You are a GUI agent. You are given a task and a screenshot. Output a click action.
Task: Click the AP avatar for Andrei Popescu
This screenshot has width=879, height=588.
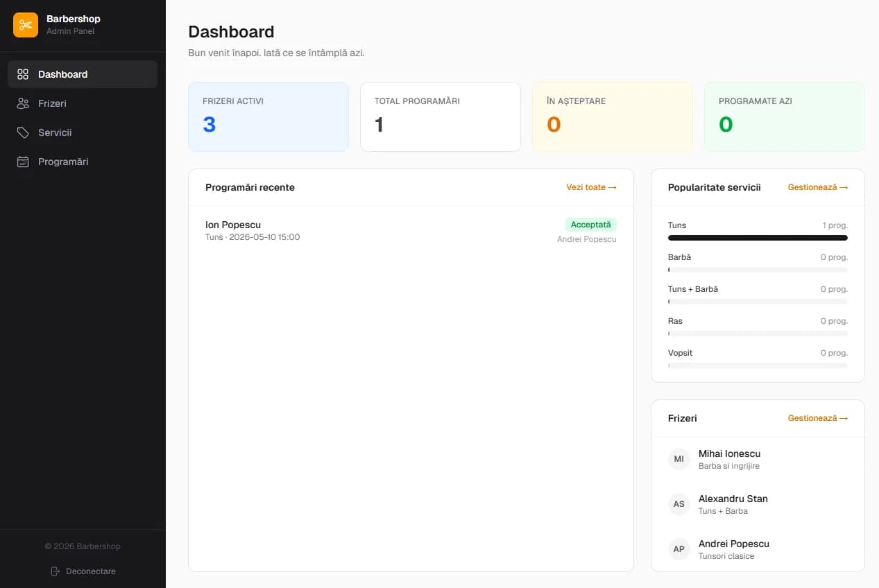tap(679, 549)
